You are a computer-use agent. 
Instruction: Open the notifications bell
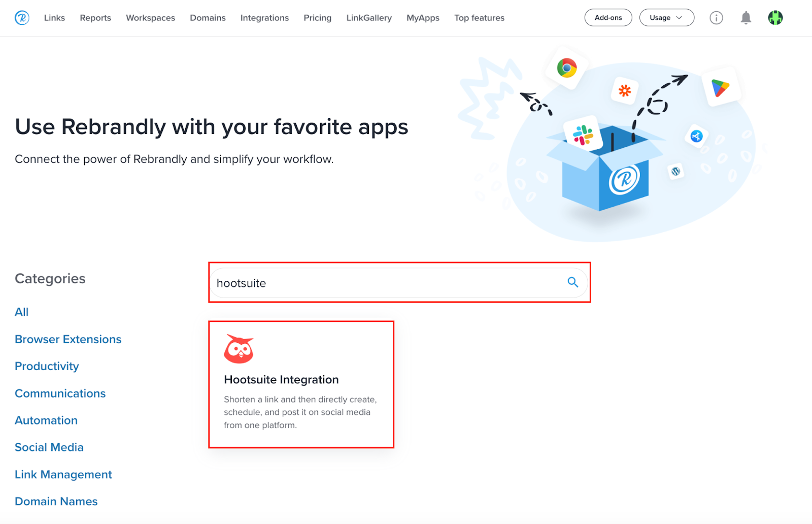746,18
